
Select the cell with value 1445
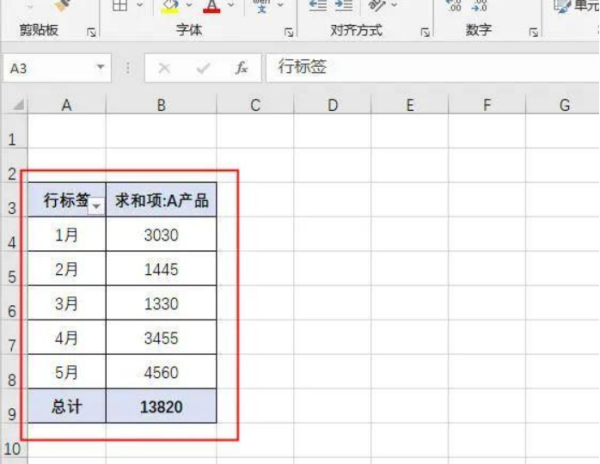pos(161,269)
